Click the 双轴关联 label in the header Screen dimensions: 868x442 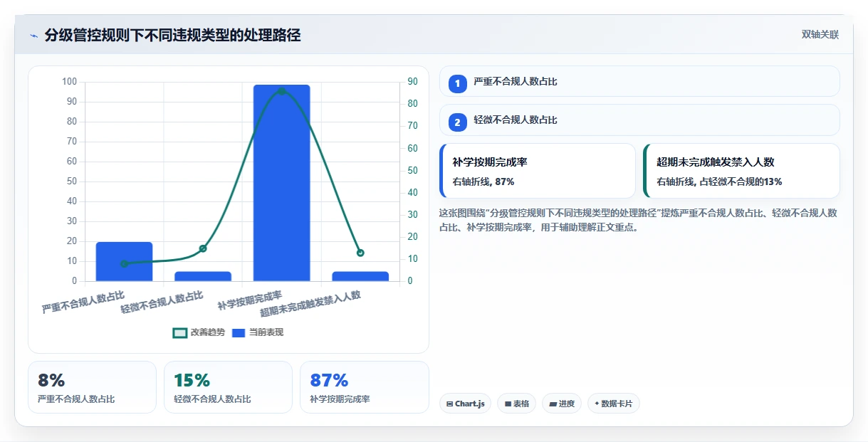click(820, 35)
